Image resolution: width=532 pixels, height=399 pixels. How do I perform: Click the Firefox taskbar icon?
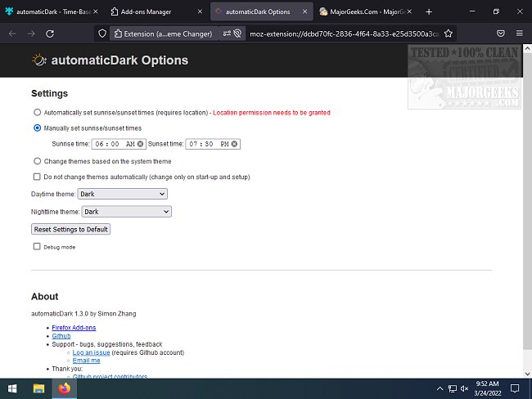(x=64, y=388)
